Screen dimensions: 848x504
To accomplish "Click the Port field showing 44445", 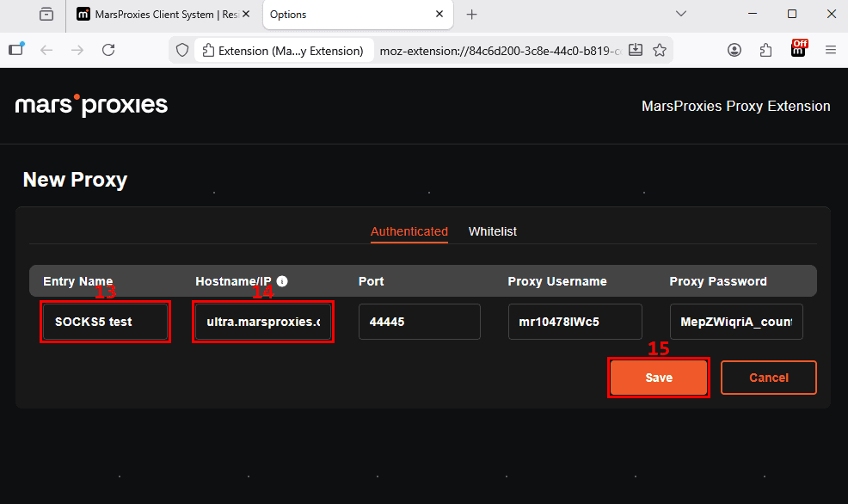I will click(419, 322).
